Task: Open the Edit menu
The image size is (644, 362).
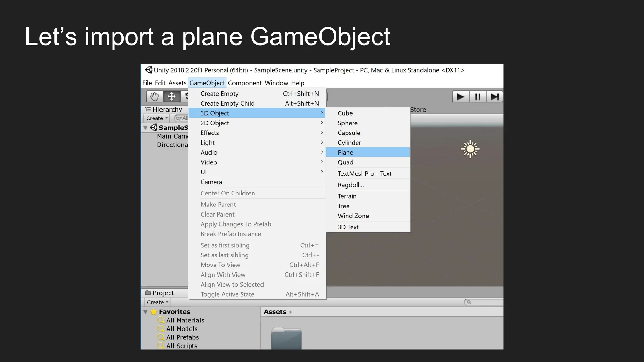Action: (x=160, y=83)
